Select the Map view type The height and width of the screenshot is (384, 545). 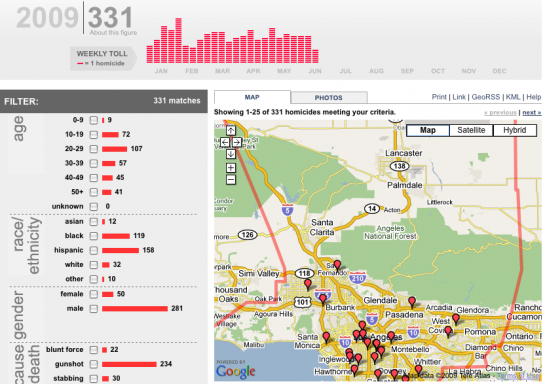click(x=428, y=130)
